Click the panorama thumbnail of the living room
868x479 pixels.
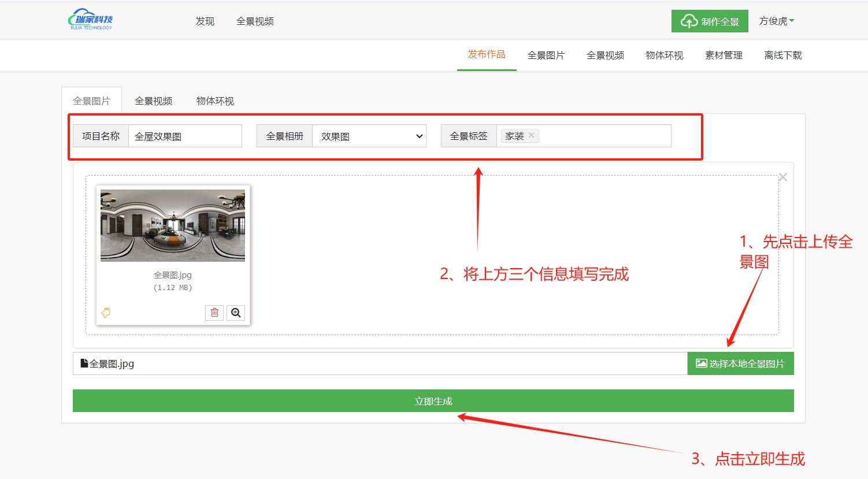point(172,225)
